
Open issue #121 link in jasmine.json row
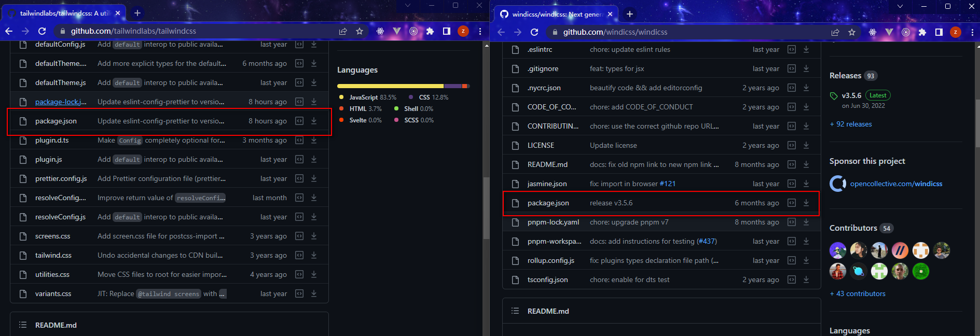[667, 184]
